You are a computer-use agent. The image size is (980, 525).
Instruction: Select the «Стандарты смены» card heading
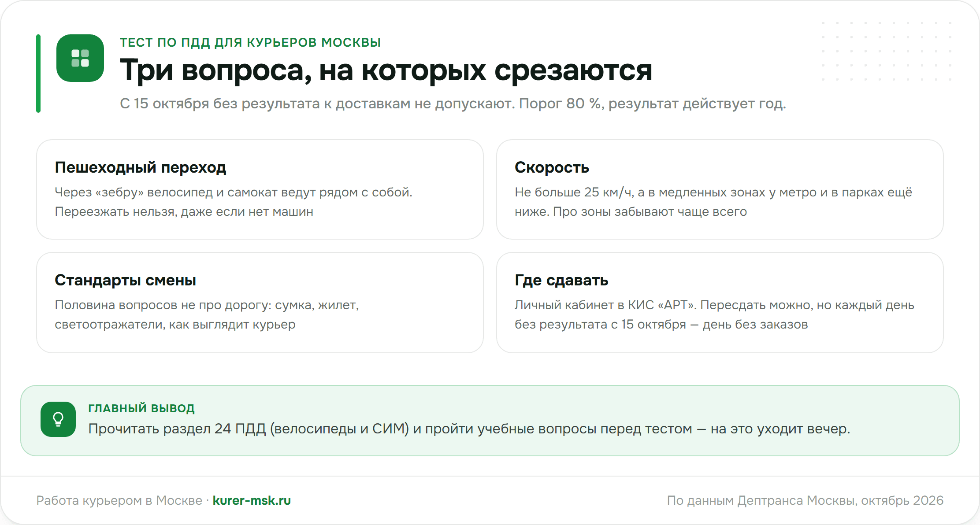tap(126, 280)
